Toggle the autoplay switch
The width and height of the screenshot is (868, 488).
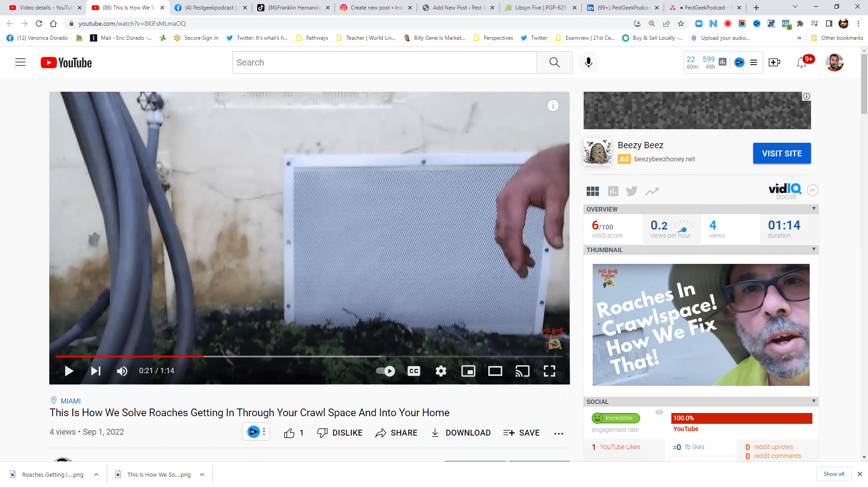pyautogui.click(x=385, y=371)
